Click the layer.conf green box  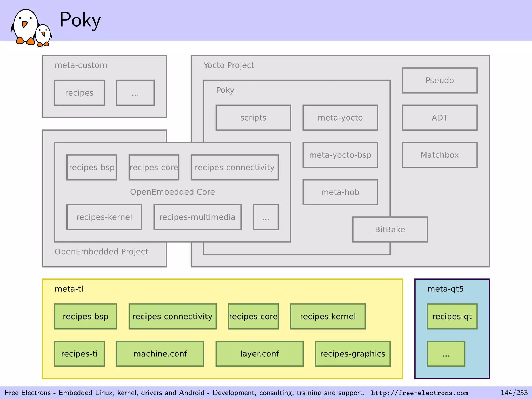tap(259, 354)
